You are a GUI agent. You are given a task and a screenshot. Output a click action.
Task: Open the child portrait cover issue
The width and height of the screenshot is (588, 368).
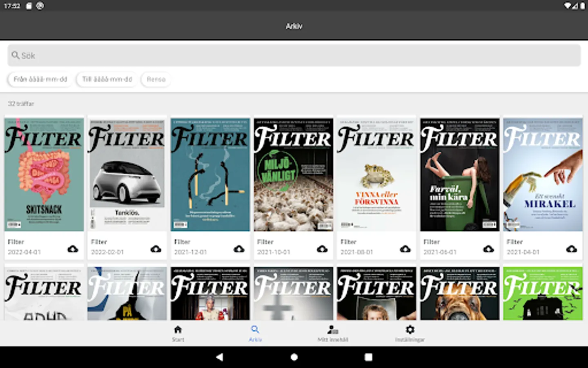click(376, 293)
